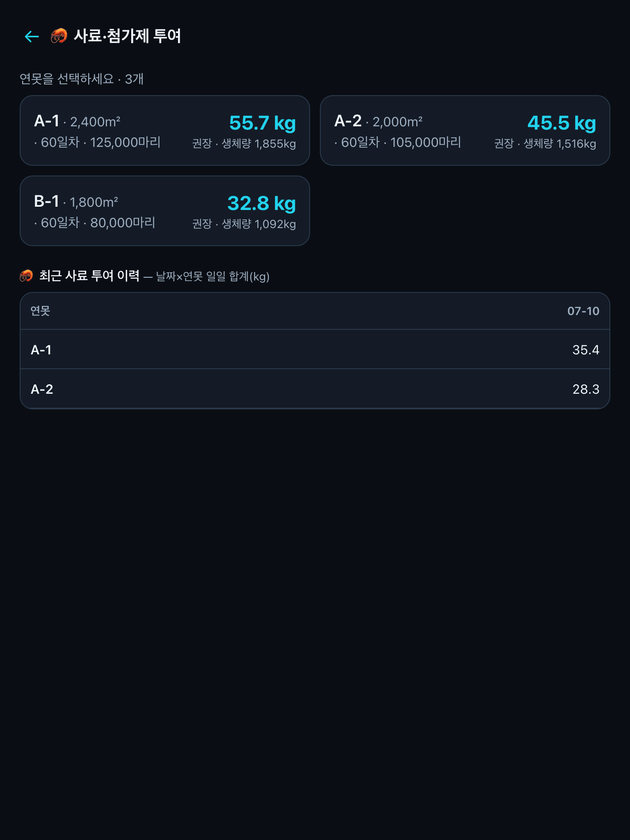This screenshot has width=630, height=840.
Task: Click the 07-10 date column header
Action: coord(583,311)
